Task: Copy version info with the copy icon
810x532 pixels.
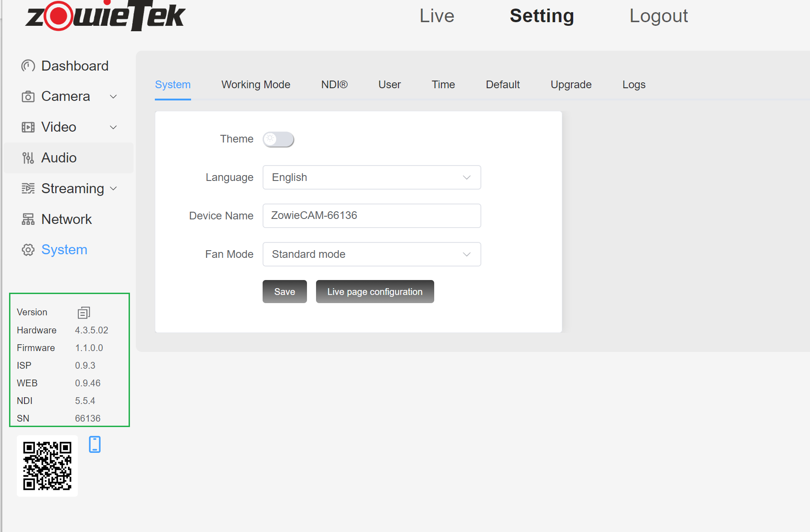Action: point(84,313)
